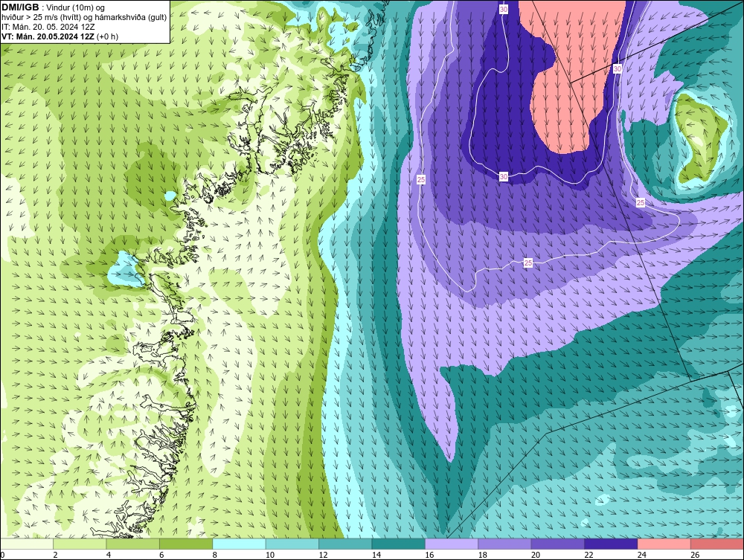Click the "12" tick label on the color bar
The image size is (744, 560).
(323, 555)
